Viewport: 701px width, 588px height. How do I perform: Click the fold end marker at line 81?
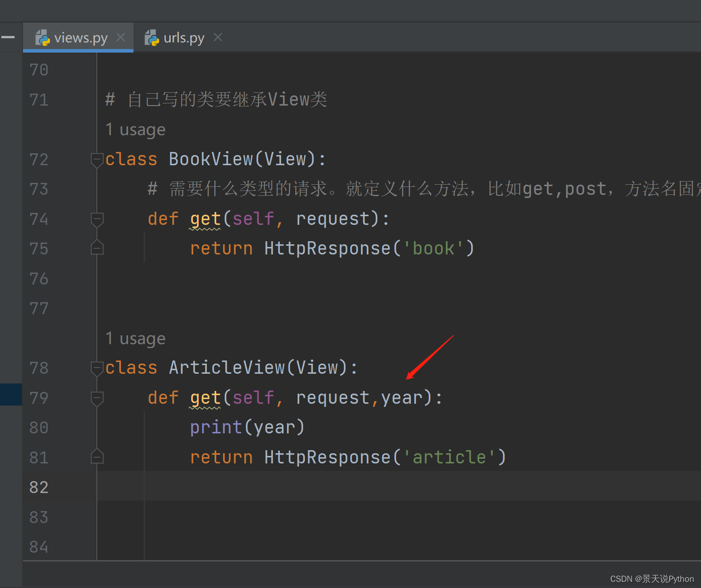click(x=97, y=456)
